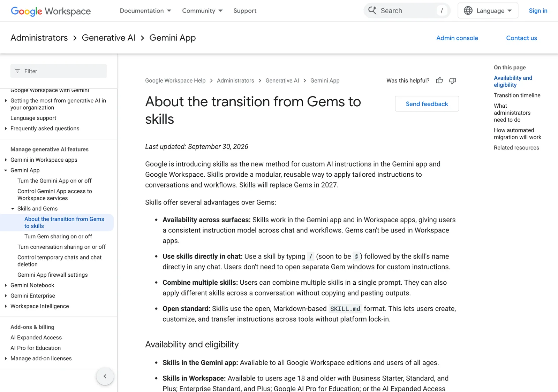The width and height of the screenshot is (558, 392).
Task: Click the globe Language icon
Action: click(468, 10)
